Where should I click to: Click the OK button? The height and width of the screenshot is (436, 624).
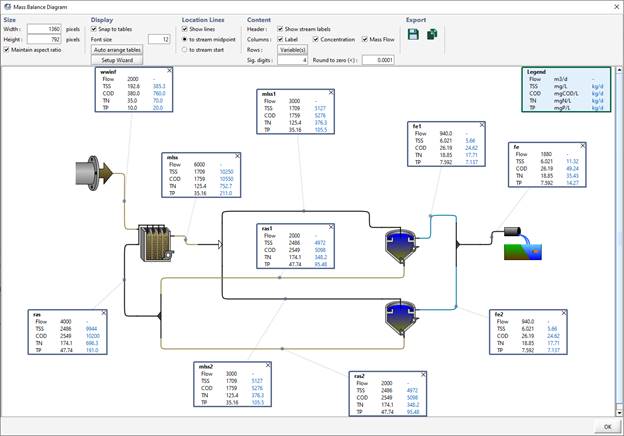point(608,427)
